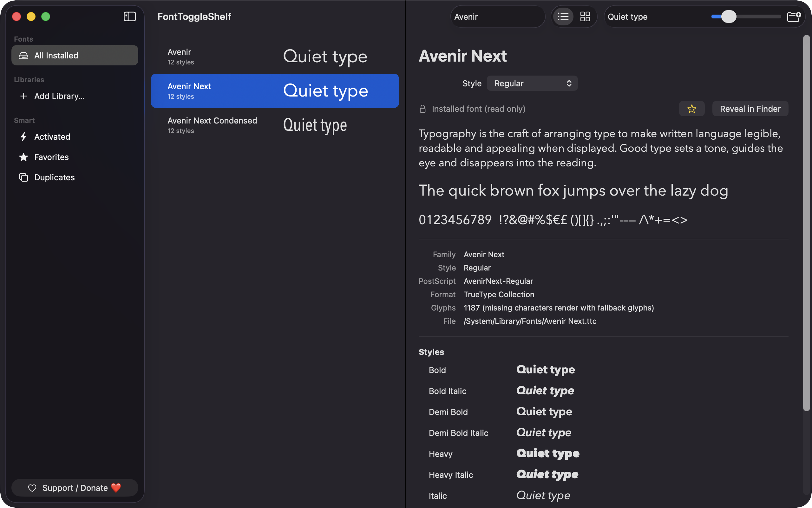
Task: Click the Format value TrueType Collection
Action: (x=499, y=295)
